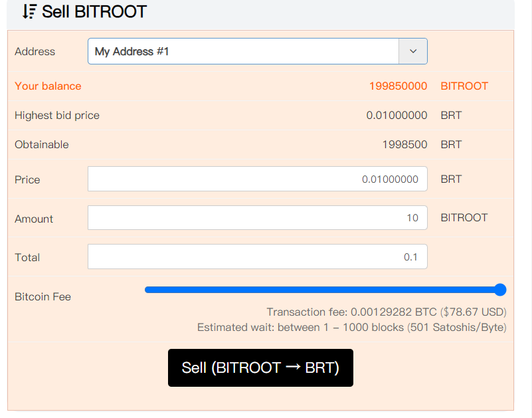
Task: Click the Highest bid price label
Action: click(57, 115)
